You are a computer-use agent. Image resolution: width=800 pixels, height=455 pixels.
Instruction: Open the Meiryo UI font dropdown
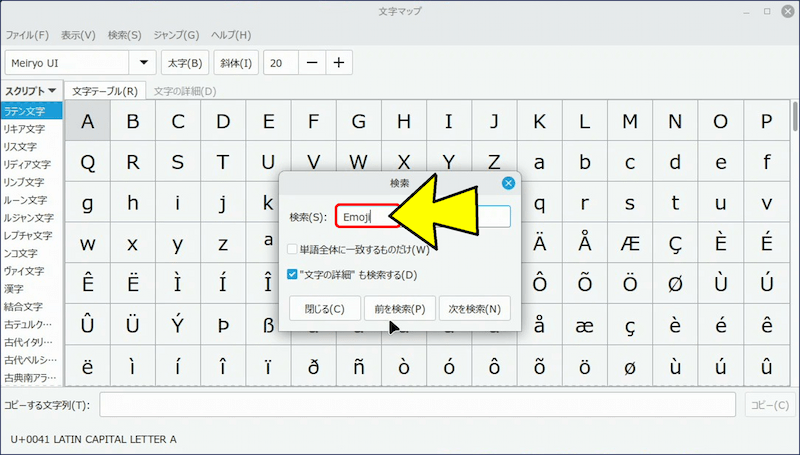coord(145,63)
